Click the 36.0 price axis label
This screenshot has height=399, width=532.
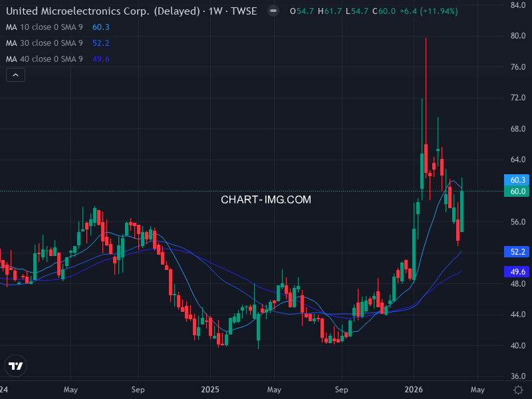[x=518, y=376]
